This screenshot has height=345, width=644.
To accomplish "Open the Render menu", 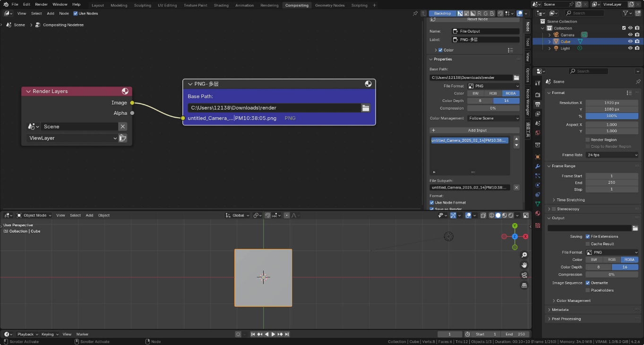I will 41,4.
